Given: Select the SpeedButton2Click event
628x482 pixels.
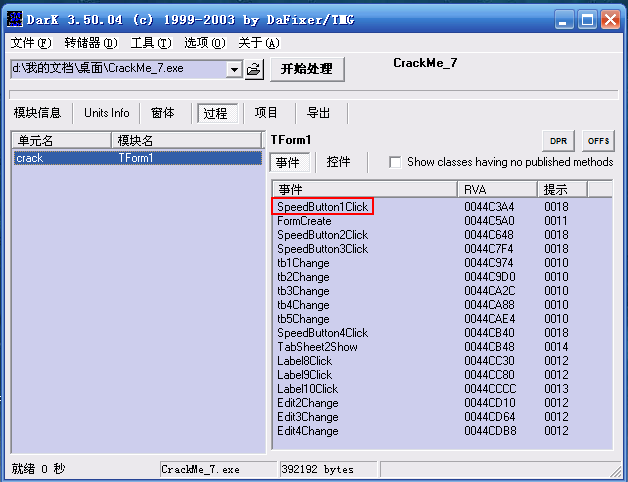Looking at the screenshot, I should coord(322,235).
